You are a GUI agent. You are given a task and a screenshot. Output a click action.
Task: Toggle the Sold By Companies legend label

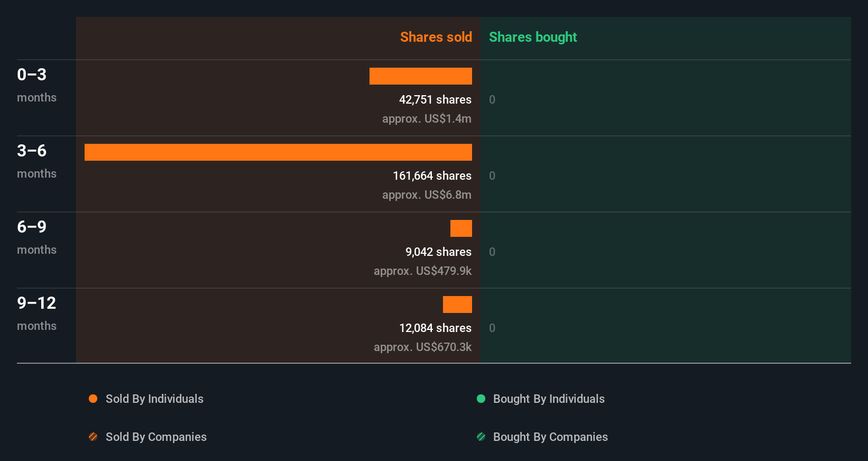(x=156, y=437)
